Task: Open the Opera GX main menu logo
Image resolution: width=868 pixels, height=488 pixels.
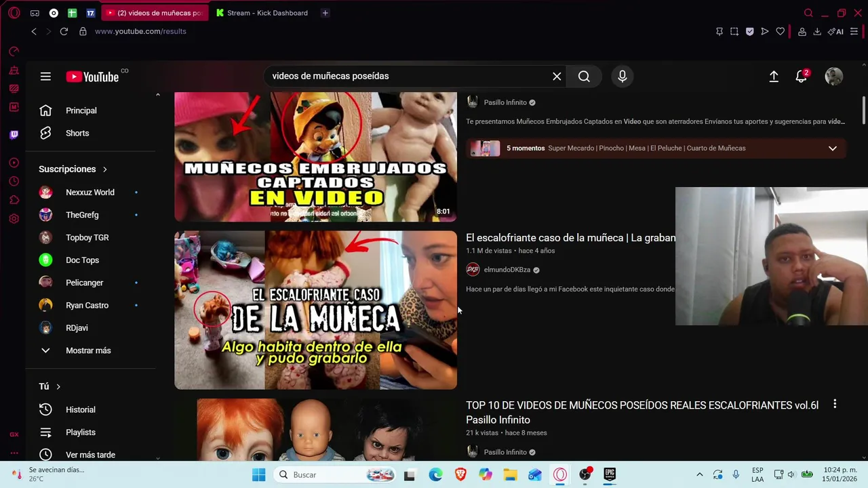Action: (14, 13)
